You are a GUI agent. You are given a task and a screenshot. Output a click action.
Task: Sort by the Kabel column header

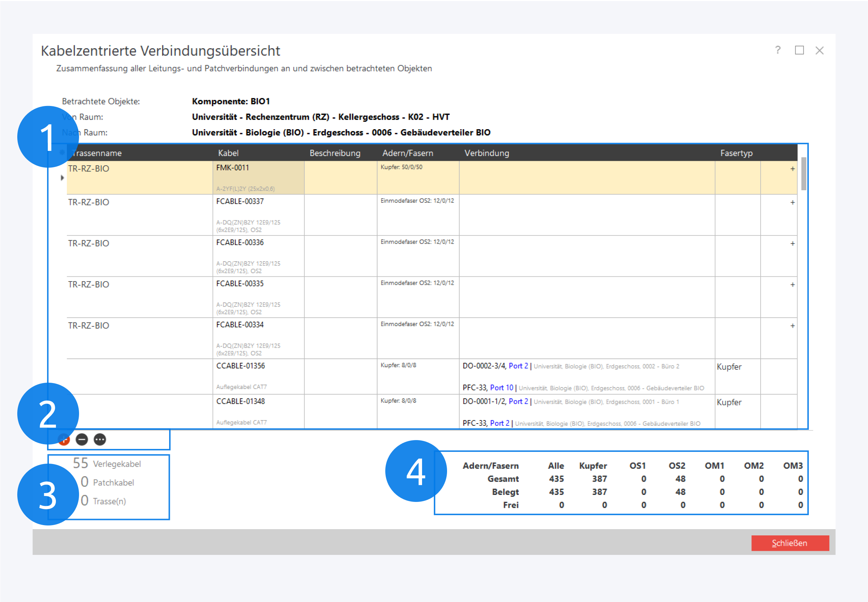point(228,153)
